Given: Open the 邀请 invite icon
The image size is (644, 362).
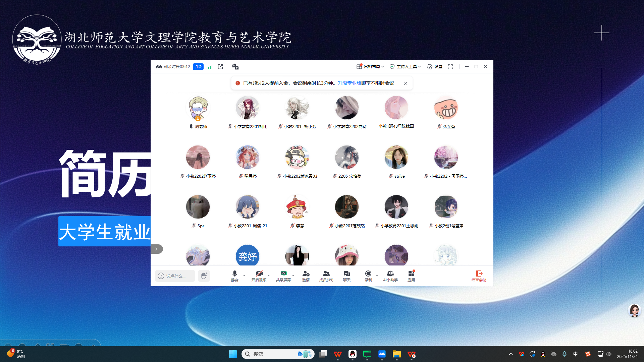Looking at the screenshot, I should tap(306, 276).
